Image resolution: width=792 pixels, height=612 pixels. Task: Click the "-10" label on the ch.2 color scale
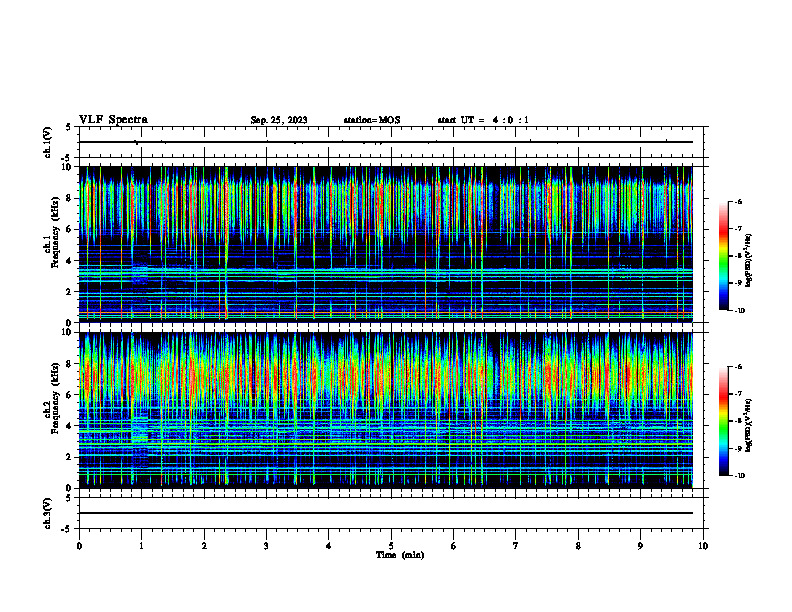[739, 476]
